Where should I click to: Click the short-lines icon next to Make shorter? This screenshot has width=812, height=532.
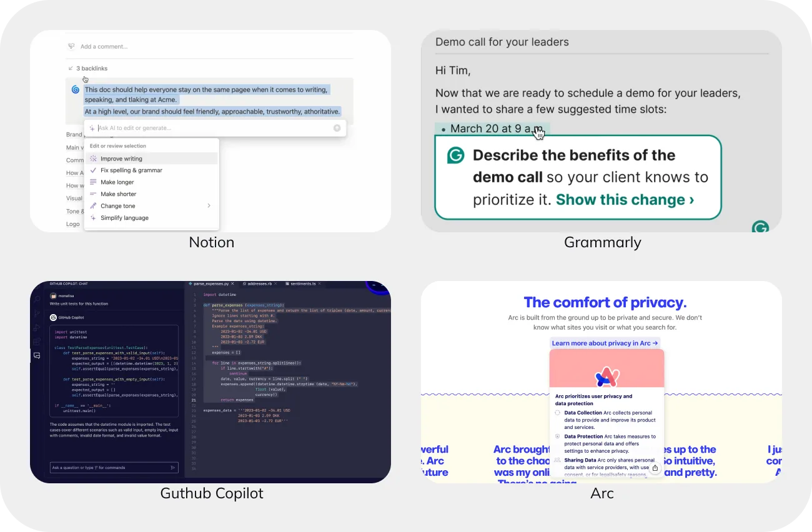[x=93, y=194]
